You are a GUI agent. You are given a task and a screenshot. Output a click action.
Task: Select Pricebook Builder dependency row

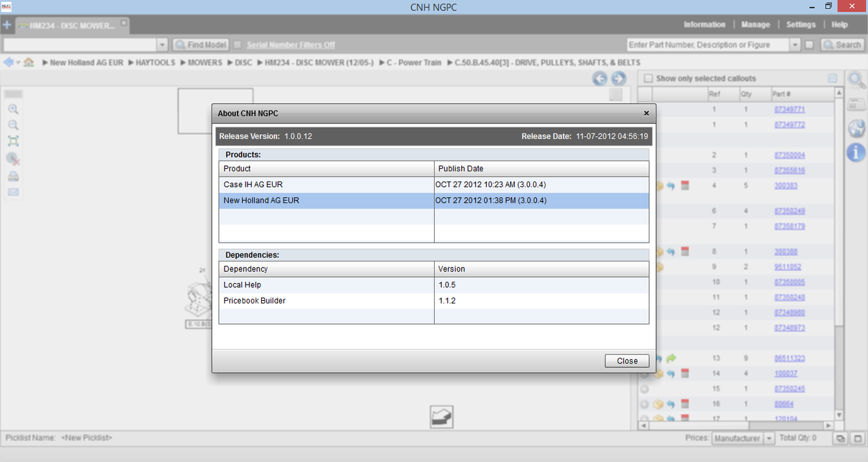(434, 301)
